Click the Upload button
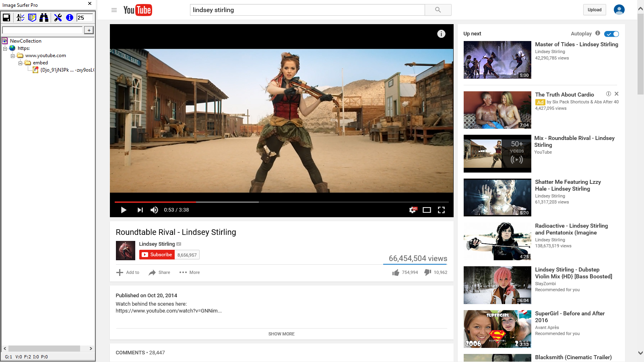Viewport: 644px width, 362px height. point(594,10)
